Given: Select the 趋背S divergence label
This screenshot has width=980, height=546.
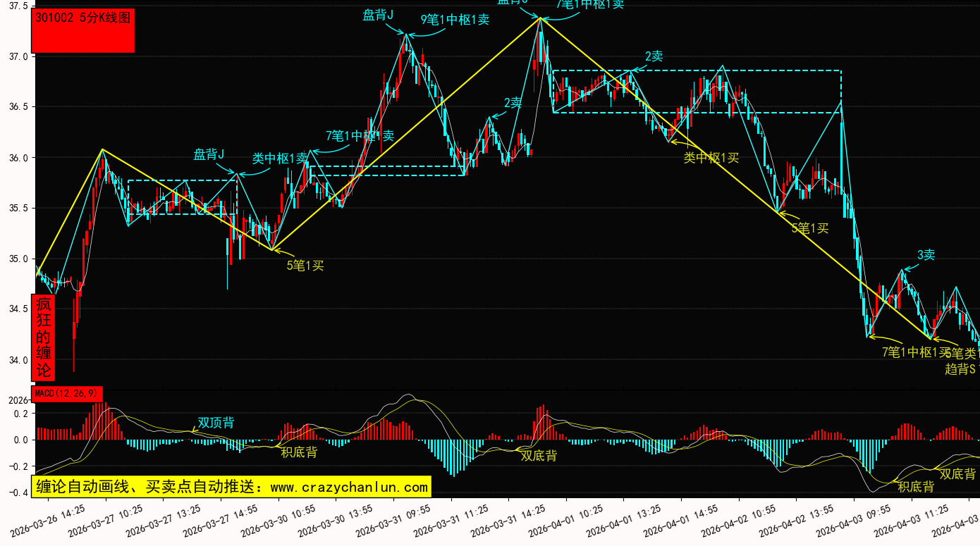Looking at the screenshot, I should point(960,368).
